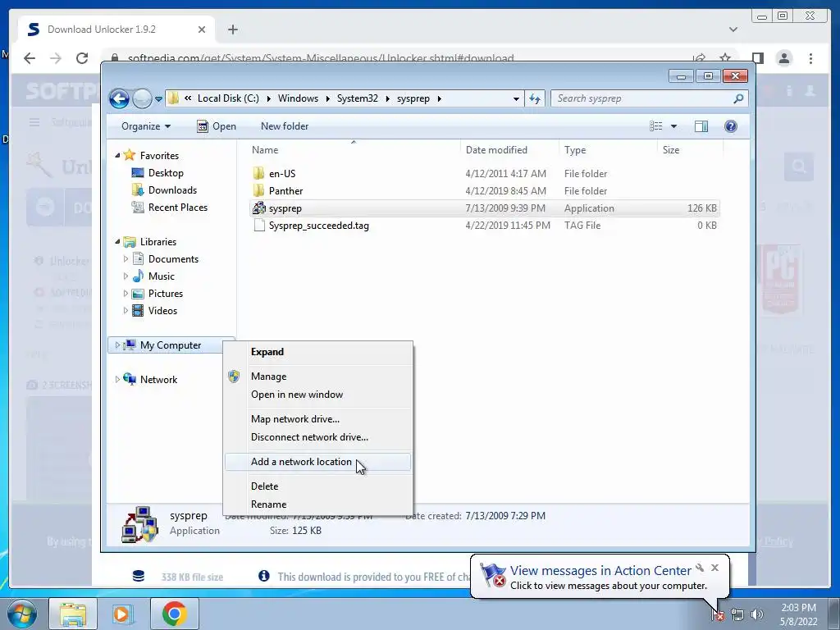Click the Explorer Back navigation button
Viewport: 840px width, 630px height.
tap(119, 98)
